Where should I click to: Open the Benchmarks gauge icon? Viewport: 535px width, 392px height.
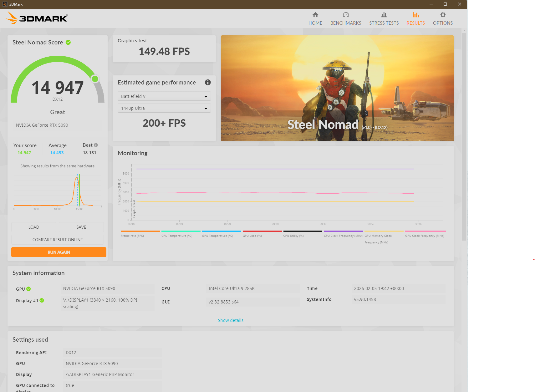[x=345, y=15]
